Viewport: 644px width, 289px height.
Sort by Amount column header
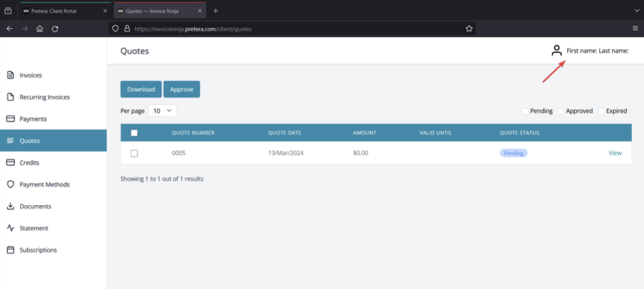click(364, 133)
